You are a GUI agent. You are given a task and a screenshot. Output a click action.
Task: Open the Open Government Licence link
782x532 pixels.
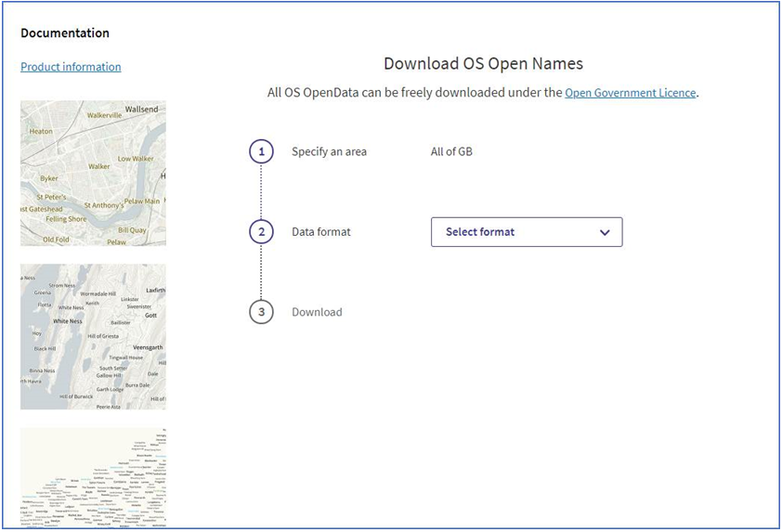(x=631, y=93)
